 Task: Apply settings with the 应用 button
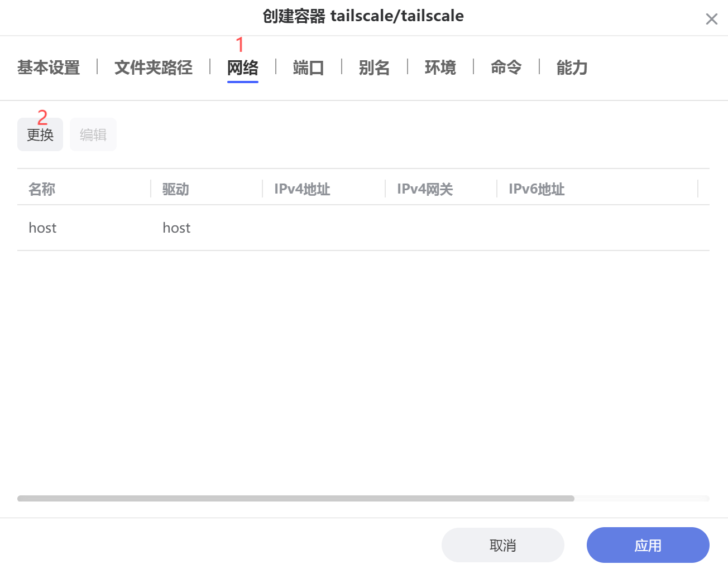click(x=648, y=545)
